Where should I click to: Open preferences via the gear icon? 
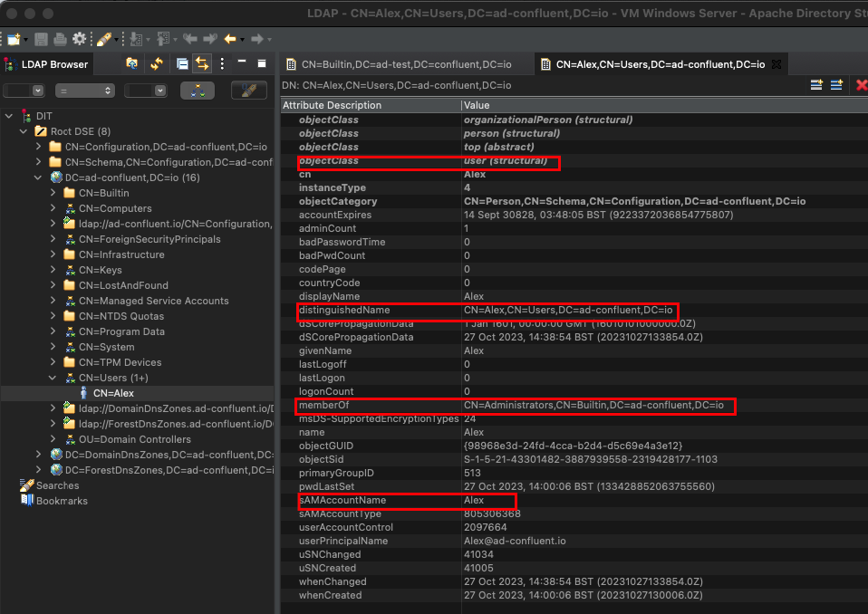80,39
